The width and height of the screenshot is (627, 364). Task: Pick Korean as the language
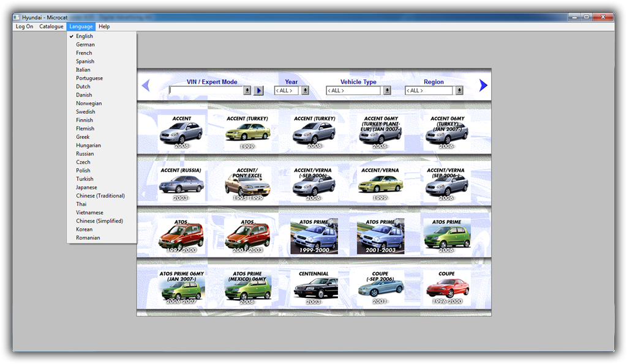(x=102, y=229)
